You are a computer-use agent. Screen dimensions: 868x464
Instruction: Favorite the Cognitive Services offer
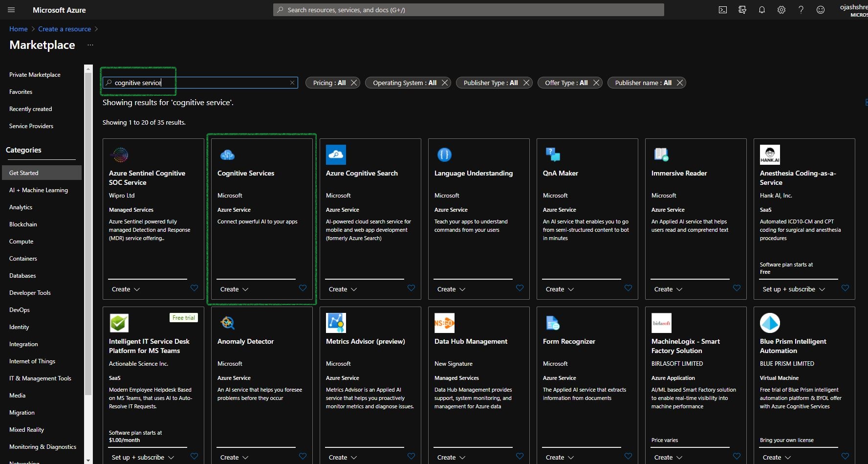click(x=303, y=288)
